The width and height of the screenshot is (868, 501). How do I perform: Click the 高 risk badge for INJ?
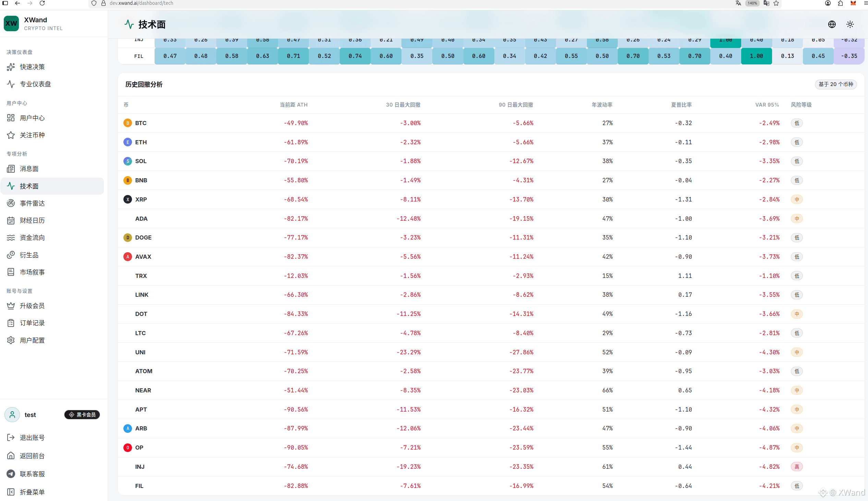click(x=797, y=467)
